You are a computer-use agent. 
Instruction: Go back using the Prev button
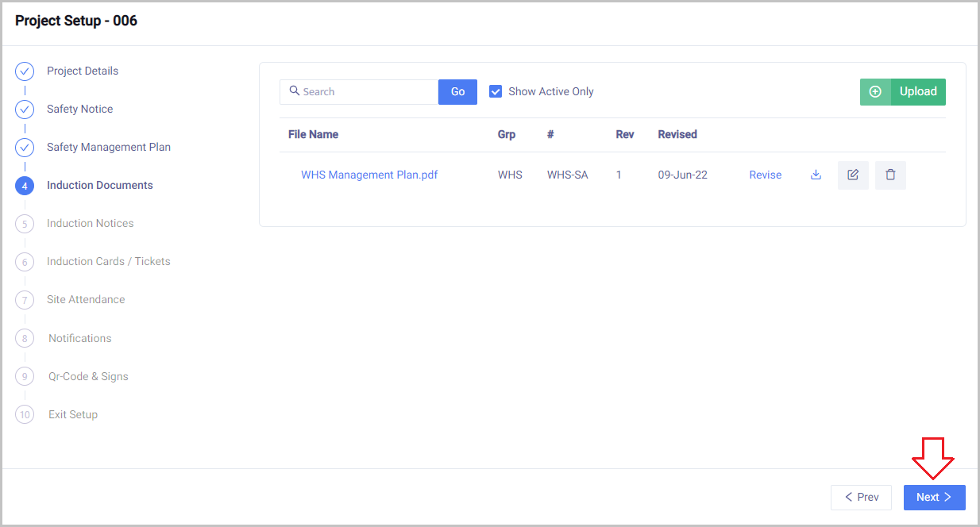861,497
